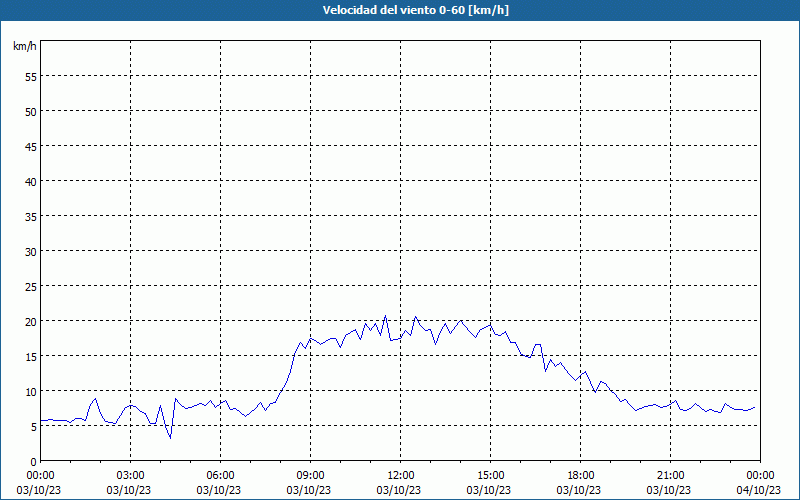Click the '09:00' time axis label
800x500 pixels.
pos(310,476)
